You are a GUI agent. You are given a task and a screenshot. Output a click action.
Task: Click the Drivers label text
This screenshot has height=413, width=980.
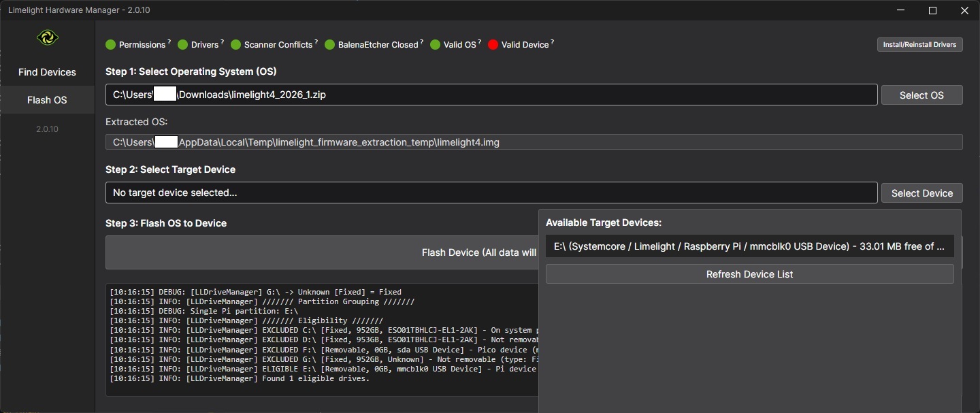coord(205,45)
